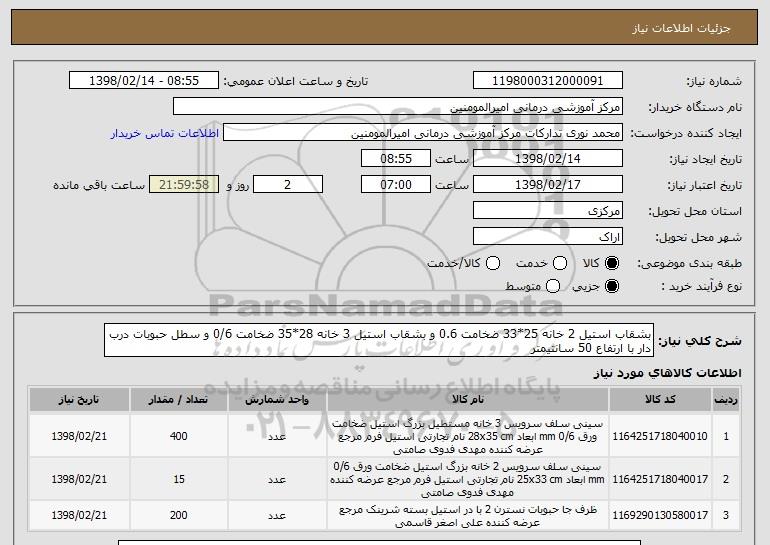The width and height of the screenshot is (770, 545).
Task: Click the تاریخ نیاز column header
Action: click(x=79, y=400)
